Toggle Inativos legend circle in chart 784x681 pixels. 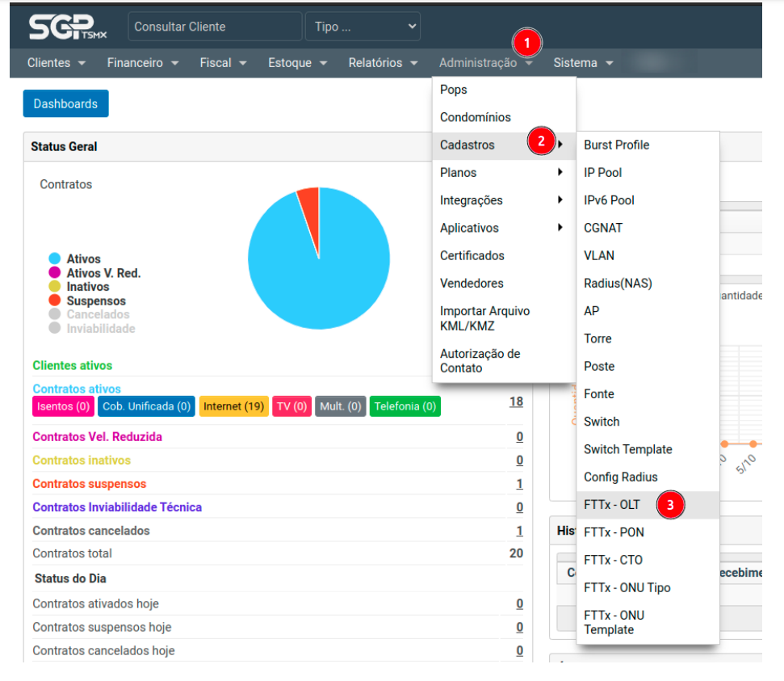coord(55,287)
